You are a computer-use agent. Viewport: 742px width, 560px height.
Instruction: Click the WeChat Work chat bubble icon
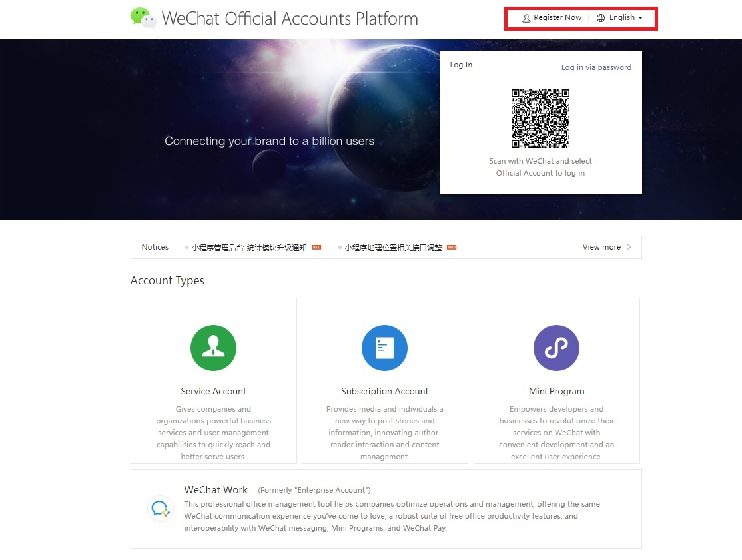[160, 509]
